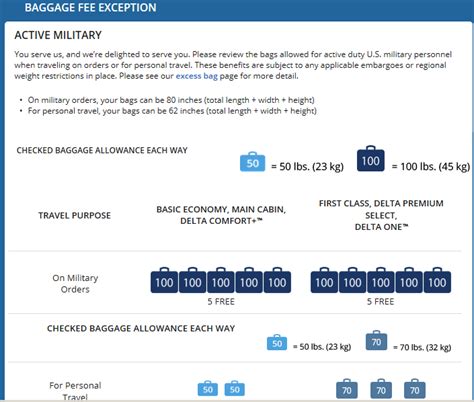This screenshot has width=474, height=402.
Task: Click the Basic Economy, Main Cabin column header
Action: point(221,215)
